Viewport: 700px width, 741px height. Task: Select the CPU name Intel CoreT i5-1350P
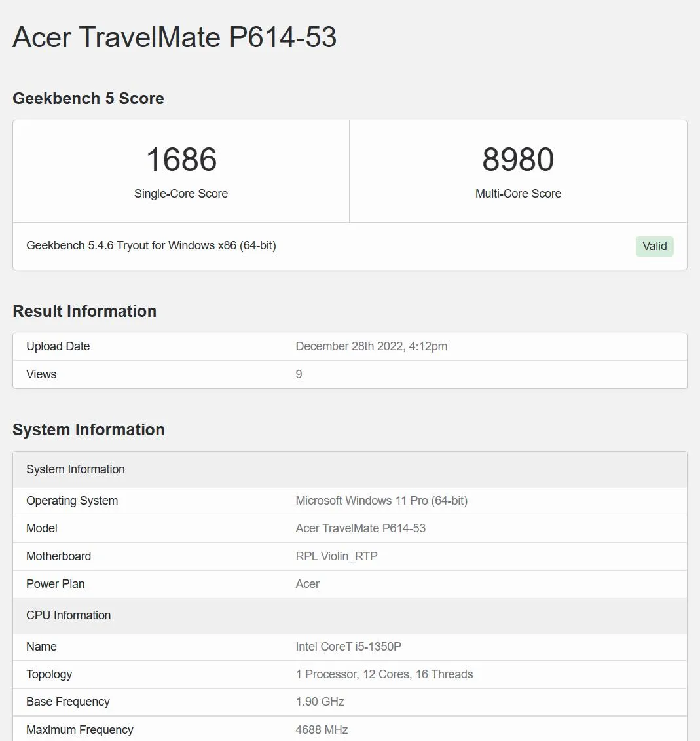pyautogui.click(x=348, y=647)
